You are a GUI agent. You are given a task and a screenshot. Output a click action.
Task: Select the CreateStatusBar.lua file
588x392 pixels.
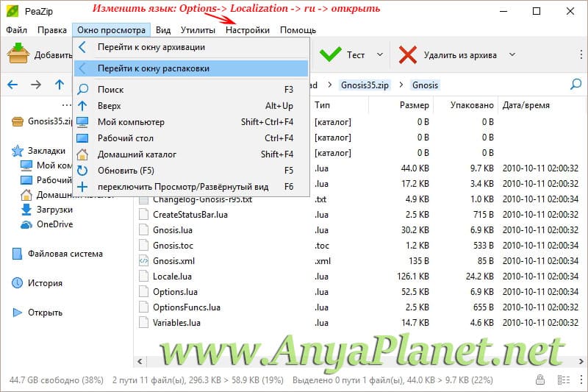coord(190,215)
